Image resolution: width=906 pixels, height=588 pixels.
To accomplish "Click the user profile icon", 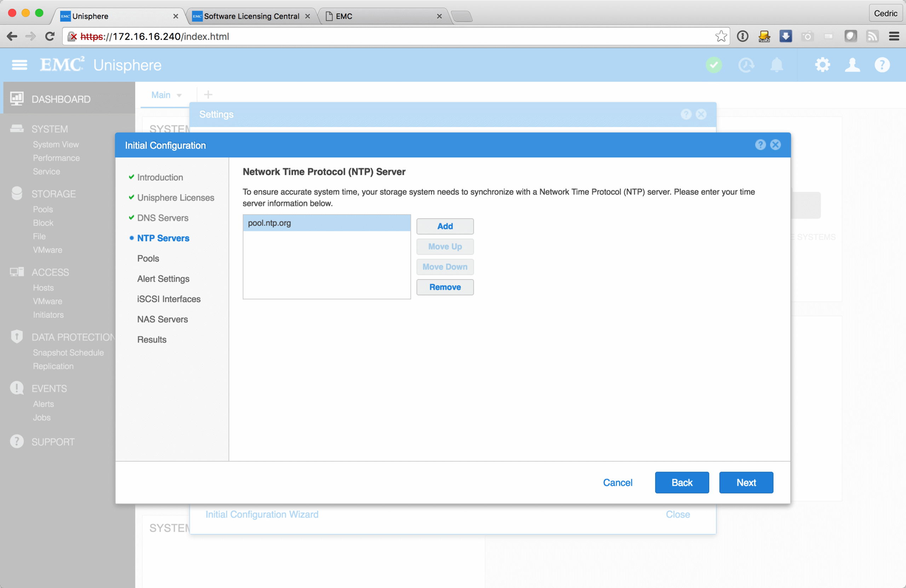I will coord(852,65).
